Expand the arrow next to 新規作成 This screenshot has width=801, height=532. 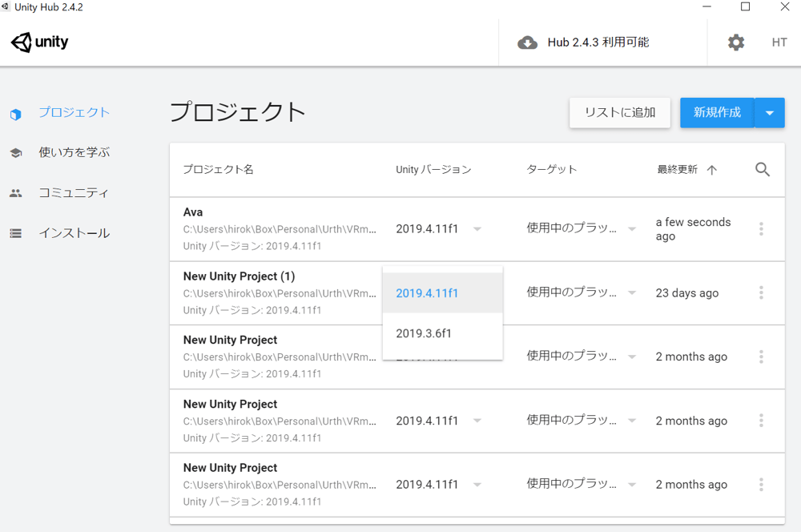(769, 112)
